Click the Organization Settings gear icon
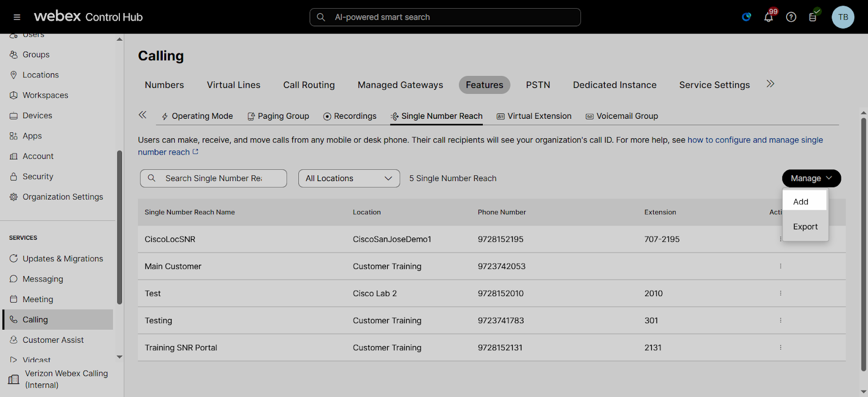This screenshot has height=397, width=868. click(14, 197)
